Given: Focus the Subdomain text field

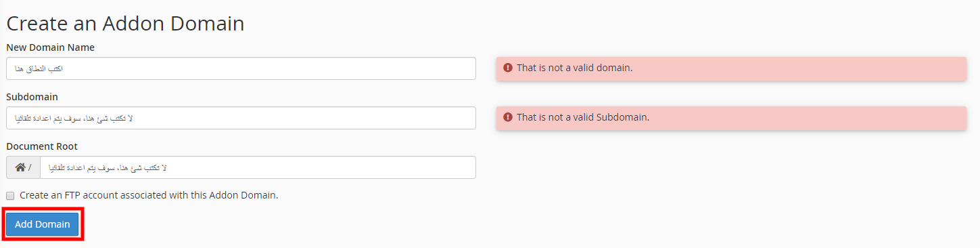Looking at the screenshot, I should pos(241,118).
